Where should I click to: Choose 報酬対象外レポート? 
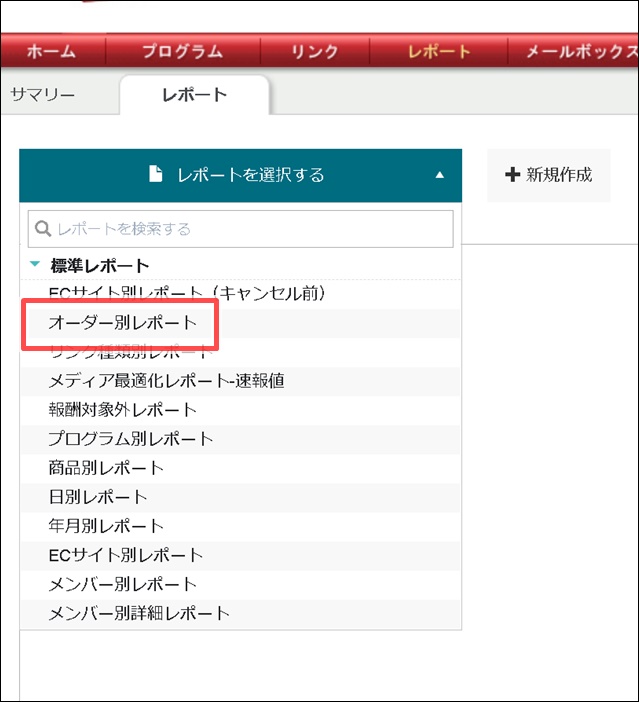(x=123, y=410)
